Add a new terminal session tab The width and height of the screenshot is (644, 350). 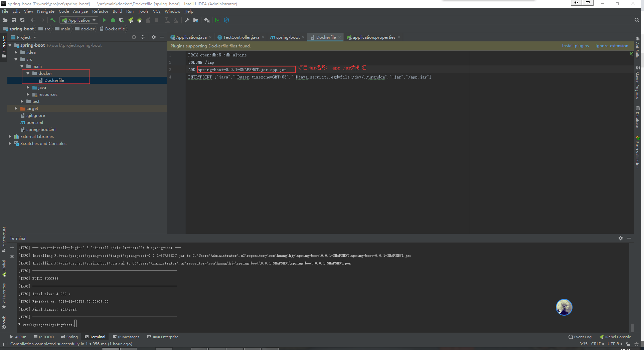tap(12, 248)
